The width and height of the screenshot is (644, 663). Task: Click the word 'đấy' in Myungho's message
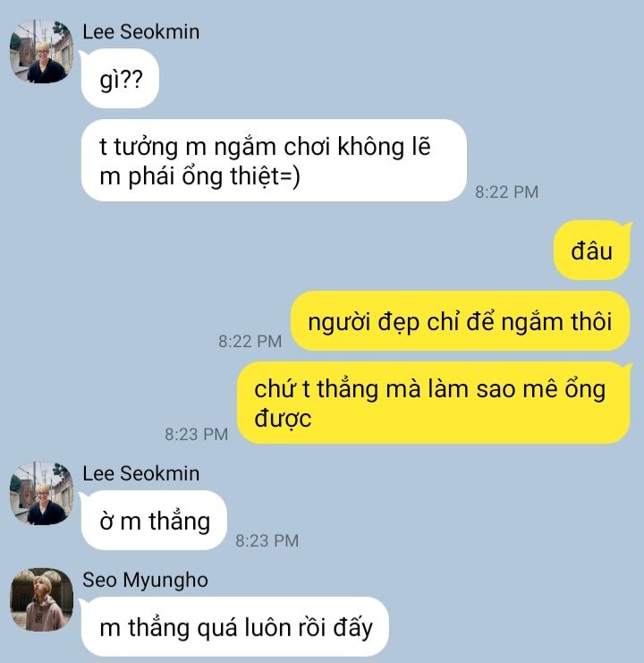pyautogui.click(x=352, y=627)
